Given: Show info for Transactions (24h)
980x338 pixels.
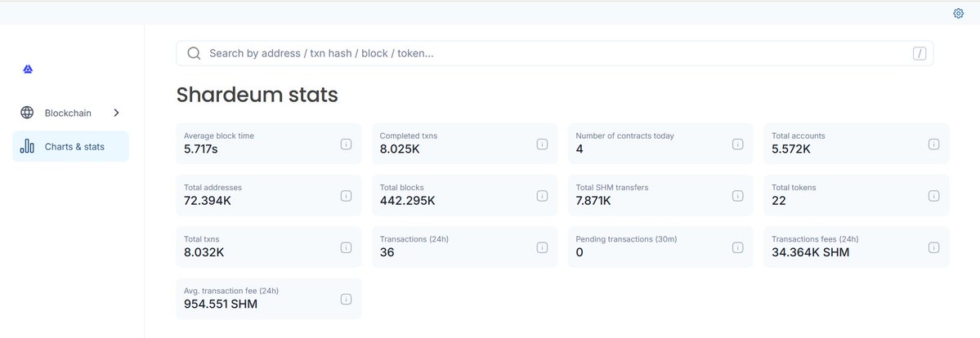Looking at the screenshot, I should pyautogui.click(x=542, y=247).
